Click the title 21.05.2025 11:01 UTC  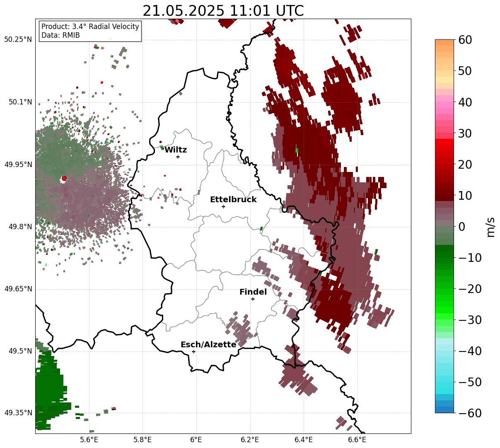point(223,11)
